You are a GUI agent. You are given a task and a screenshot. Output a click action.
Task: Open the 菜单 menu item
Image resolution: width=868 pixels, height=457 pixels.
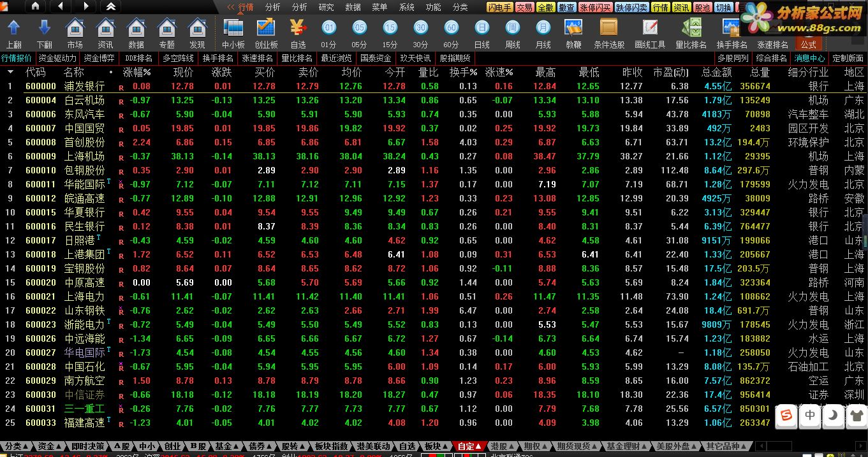point(379,7)
